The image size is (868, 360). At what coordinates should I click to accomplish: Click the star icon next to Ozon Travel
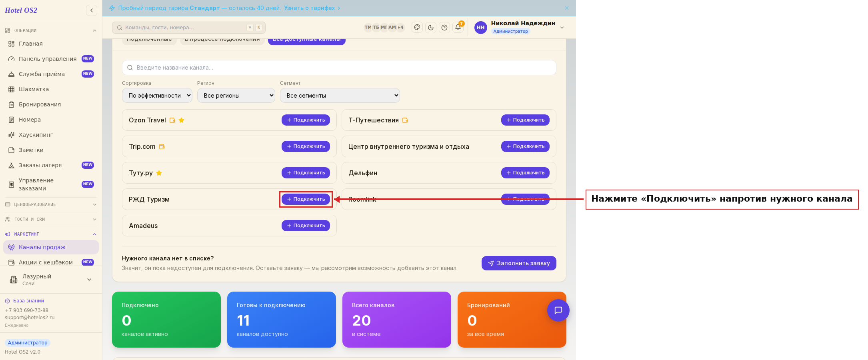(181, 120)
